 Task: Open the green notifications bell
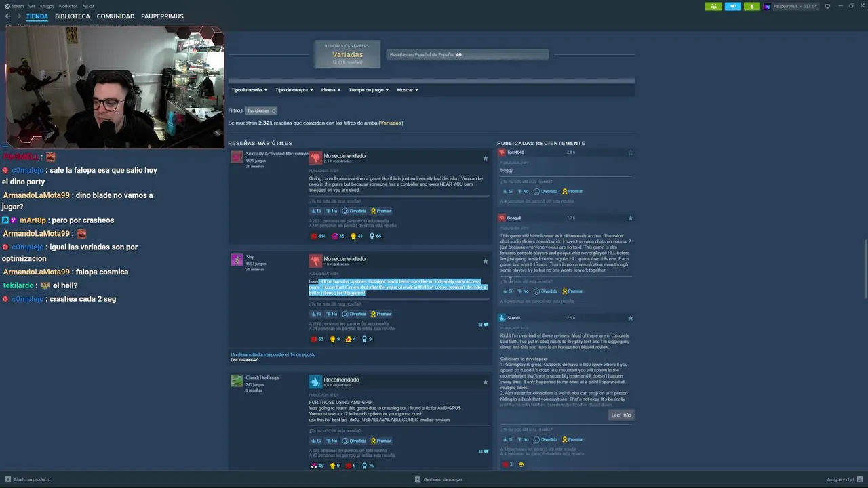coord(751,6)
